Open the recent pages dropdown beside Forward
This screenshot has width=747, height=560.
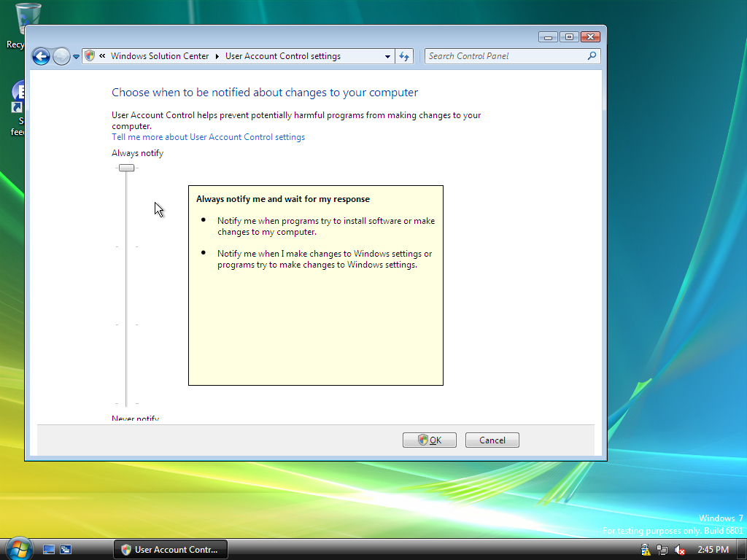[76, 57]
